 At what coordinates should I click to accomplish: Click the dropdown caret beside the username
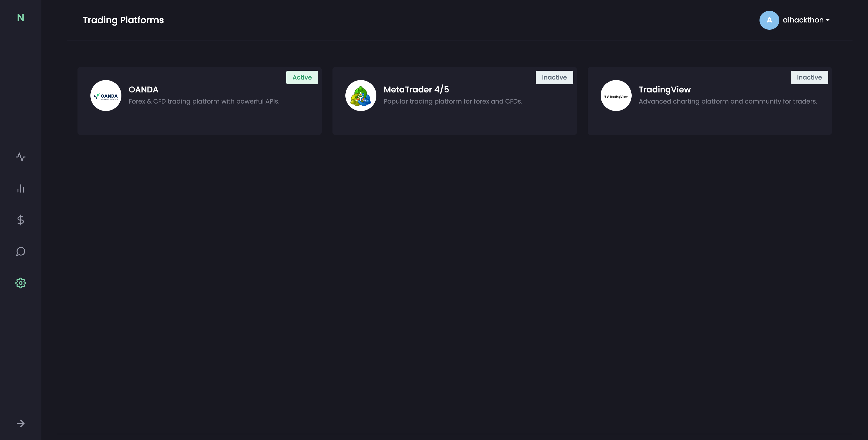pos(828,21)
